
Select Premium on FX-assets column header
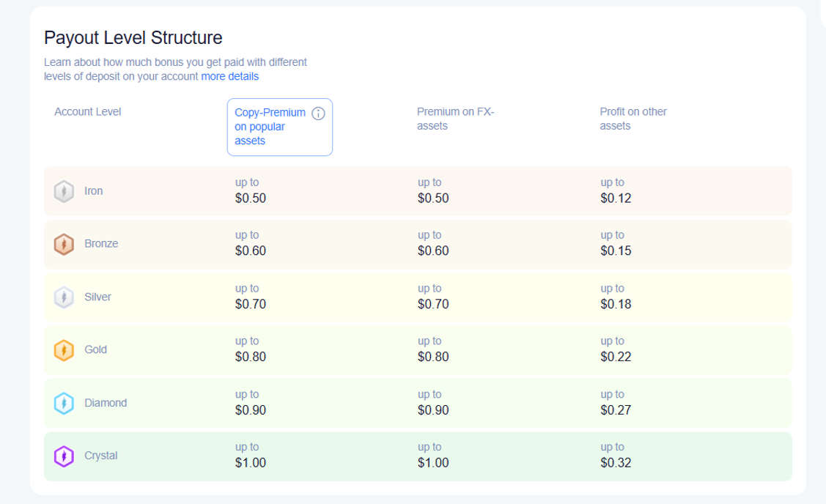[x=456, y=119]
